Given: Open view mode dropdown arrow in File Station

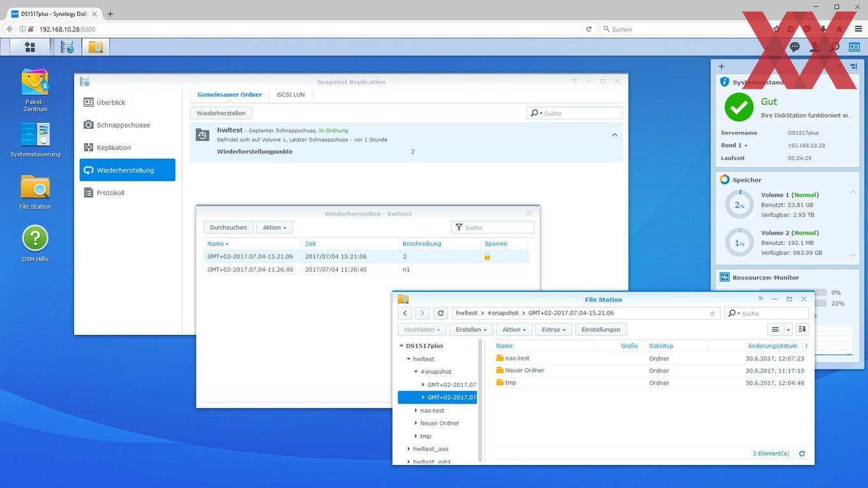Looking at the screenshot, I should coord(789,329).
